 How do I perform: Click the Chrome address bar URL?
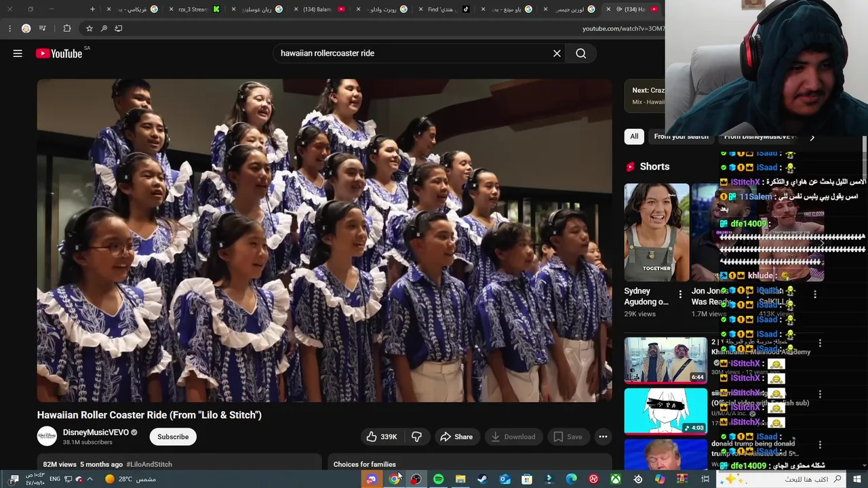pyautogui.click(x=623, y=28)
